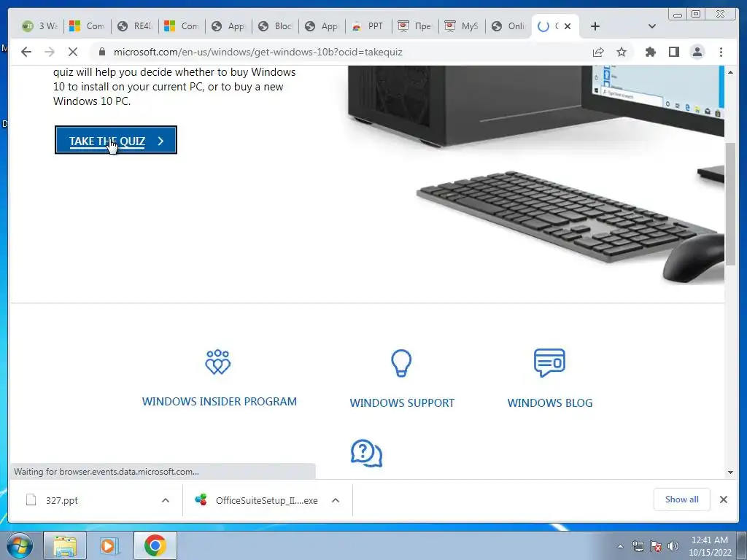This screenshot has height=560, width=747.
Task: Toggle the side panel icon
Action: point(673,52)
